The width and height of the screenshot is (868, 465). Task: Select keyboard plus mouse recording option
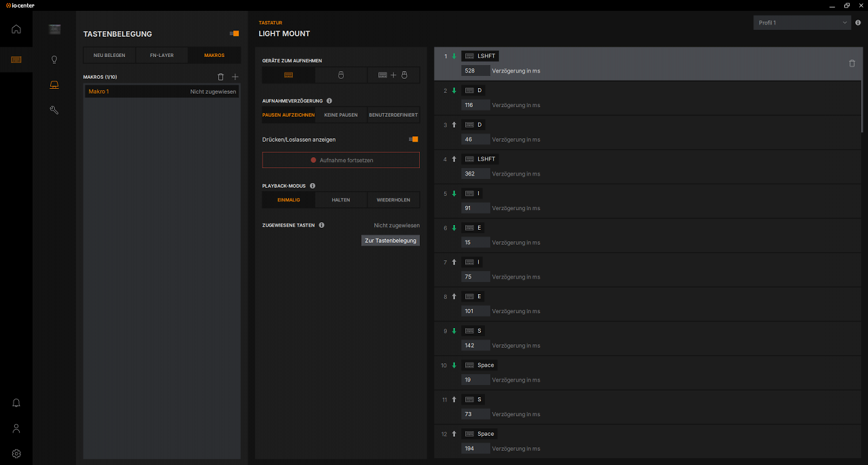pos(393,75)
